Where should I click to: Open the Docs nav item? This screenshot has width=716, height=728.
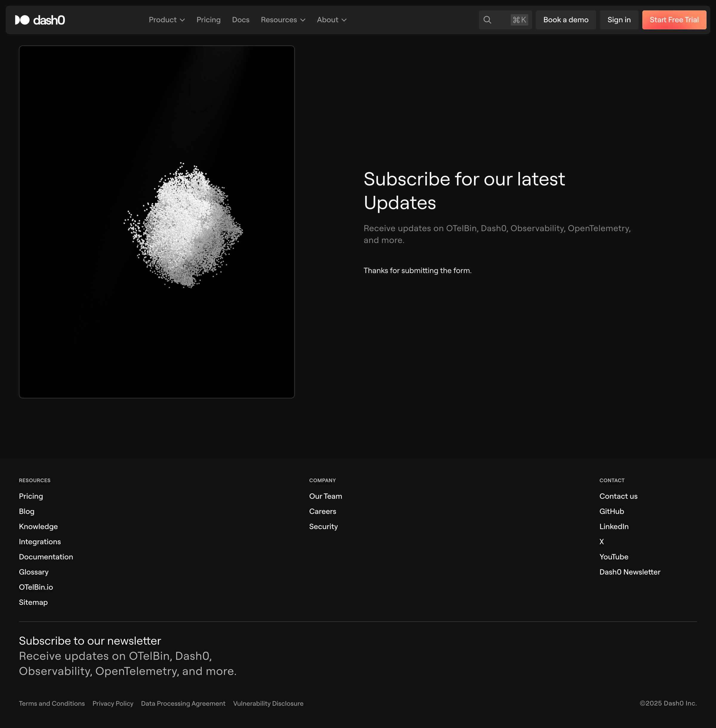point(241,20)
